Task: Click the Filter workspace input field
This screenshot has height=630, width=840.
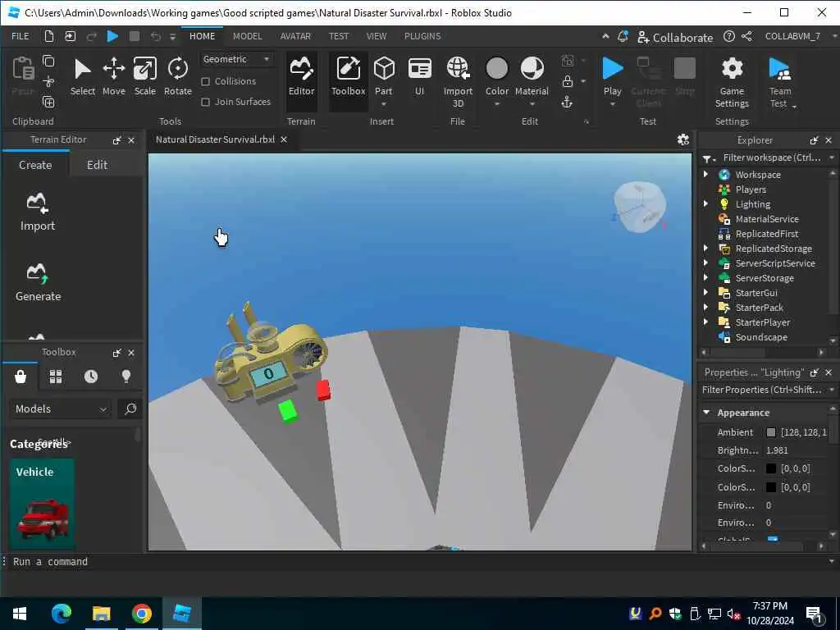Action: click(771, 157)
